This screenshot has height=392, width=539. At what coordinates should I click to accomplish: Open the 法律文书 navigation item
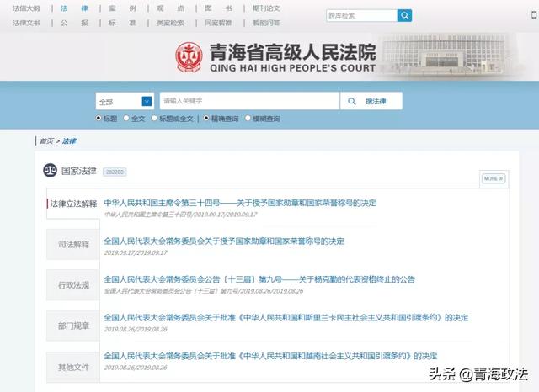point(26,23)
